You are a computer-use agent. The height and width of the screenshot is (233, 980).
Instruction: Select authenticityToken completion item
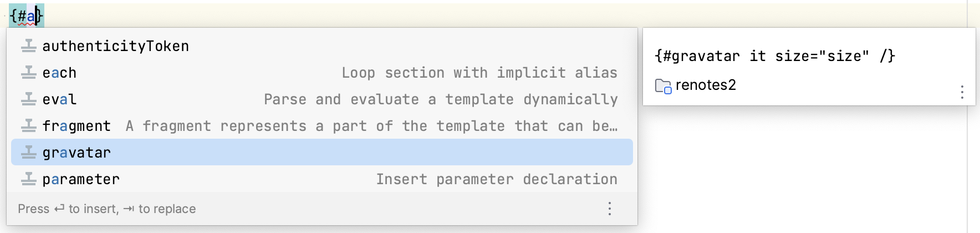point(322,46)
